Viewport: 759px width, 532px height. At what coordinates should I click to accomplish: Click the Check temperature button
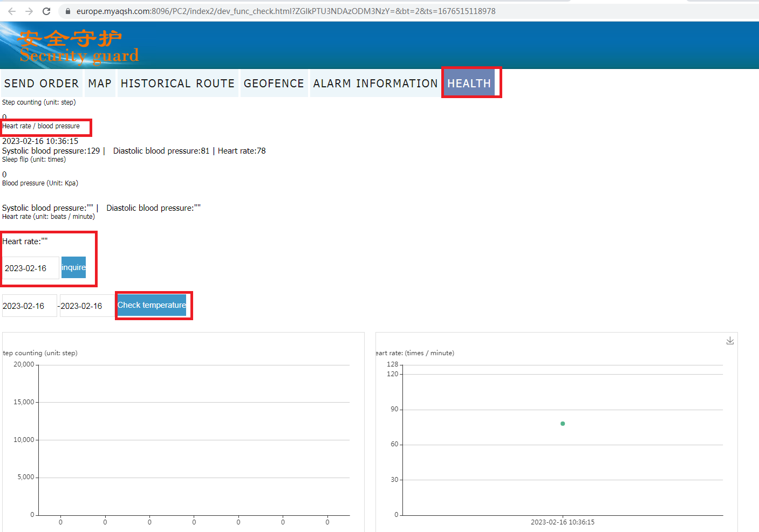click(152, 305)
